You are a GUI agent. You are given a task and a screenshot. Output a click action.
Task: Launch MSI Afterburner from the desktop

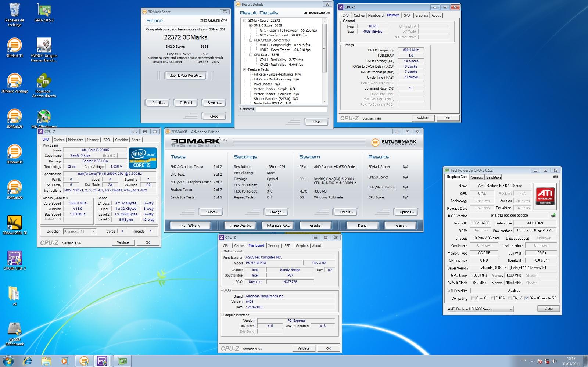coord(44,119)
